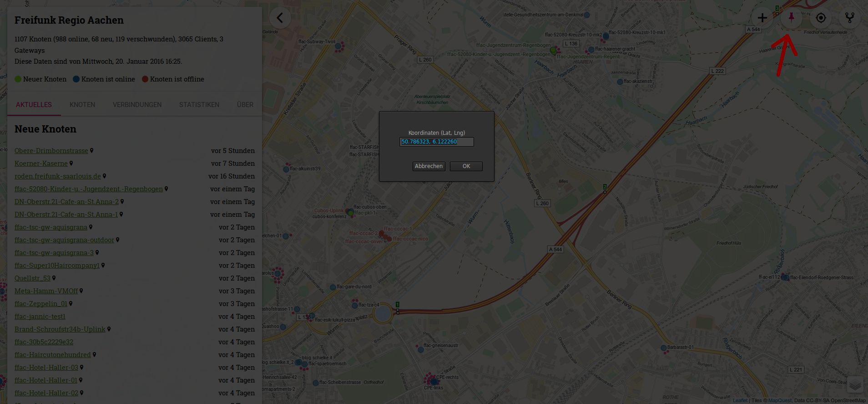Click inside the Koordinaten text field
Screen dimensions: 868x404
[436, 142]
